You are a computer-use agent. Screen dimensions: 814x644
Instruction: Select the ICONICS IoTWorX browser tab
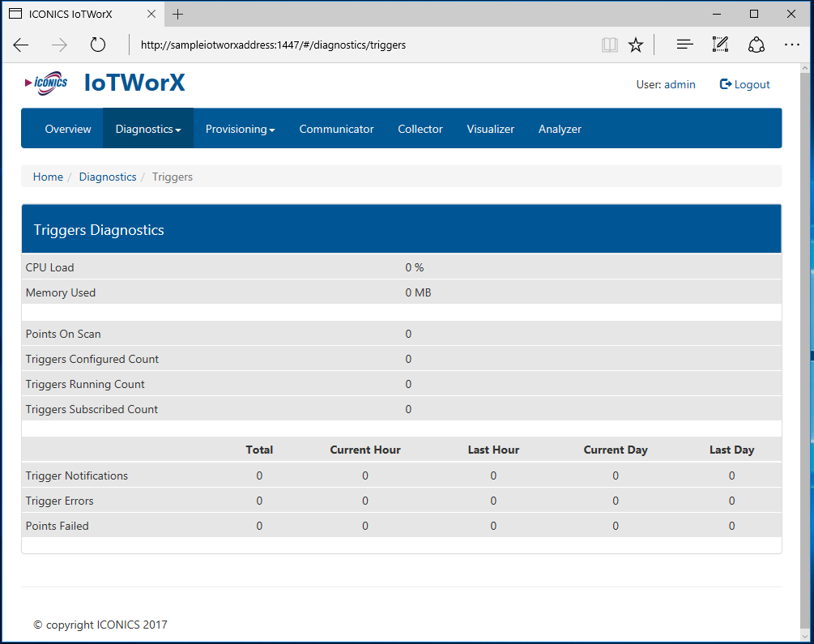(x=83, y=14)
